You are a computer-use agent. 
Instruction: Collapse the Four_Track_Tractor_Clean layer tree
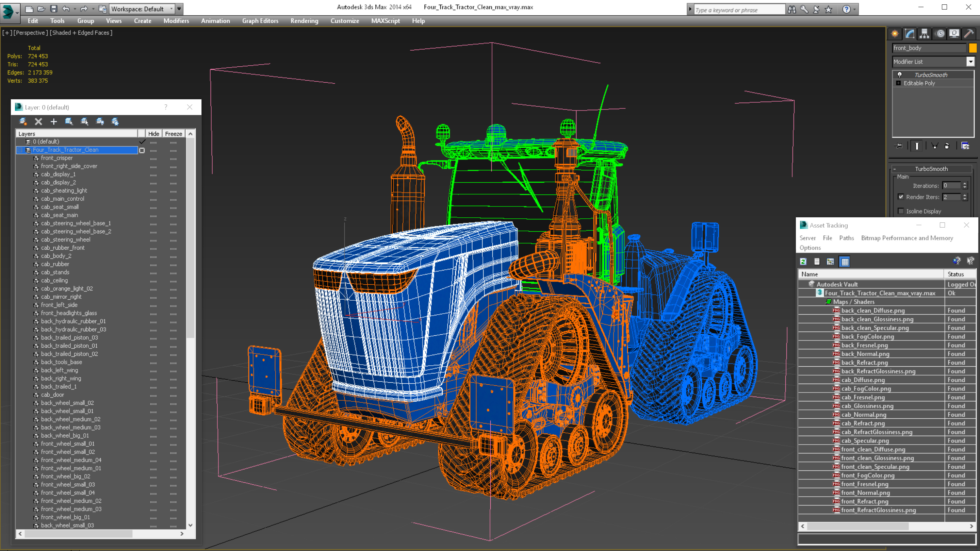coord(20,150)
